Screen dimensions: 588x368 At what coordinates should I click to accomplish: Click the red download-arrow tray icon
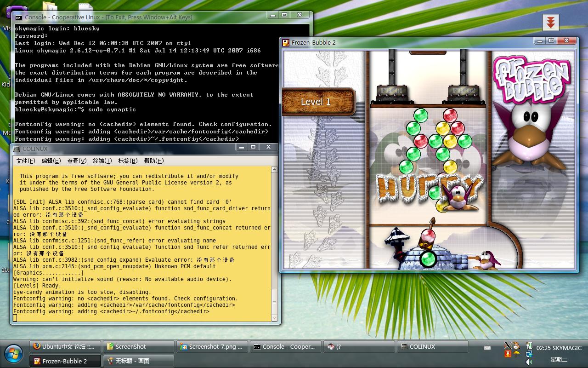[508, 354]
